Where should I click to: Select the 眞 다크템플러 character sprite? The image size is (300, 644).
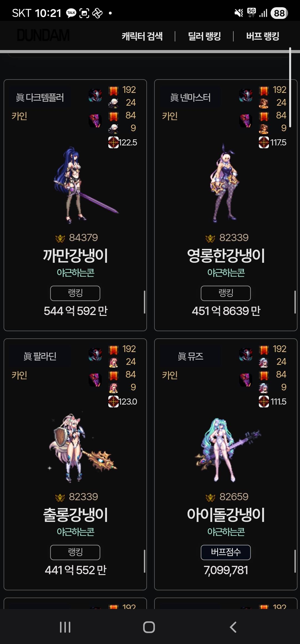(x=83, y=185)
